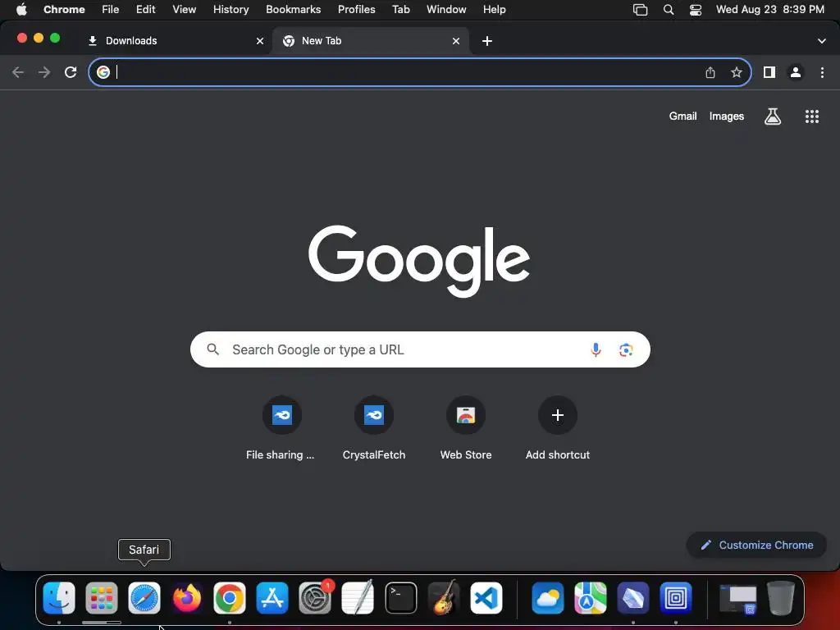Open the Help menu
This screenshot has width=840, height=630.
pyautogui.click(x=494, y=9)
